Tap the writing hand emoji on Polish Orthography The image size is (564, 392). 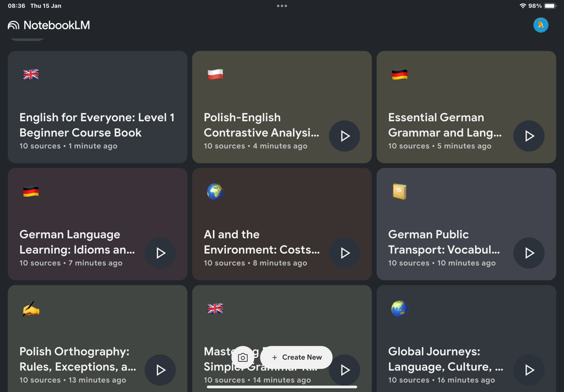(x=31, y=309)
